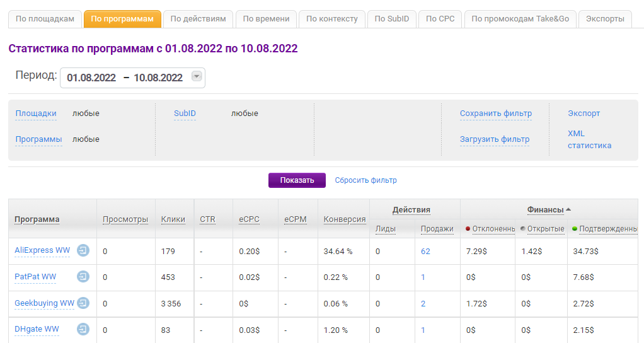Click the period date range input field

pos(125,78)
